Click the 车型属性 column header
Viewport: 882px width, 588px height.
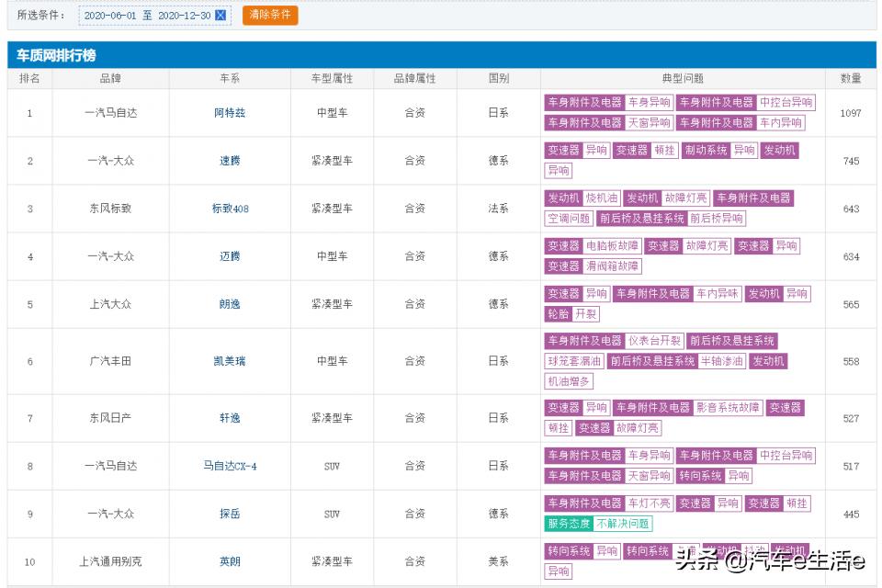(332, 79)
